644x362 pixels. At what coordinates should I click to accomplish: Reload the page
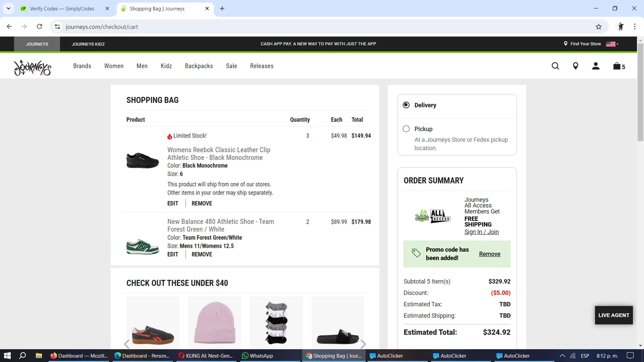point(39,27)
